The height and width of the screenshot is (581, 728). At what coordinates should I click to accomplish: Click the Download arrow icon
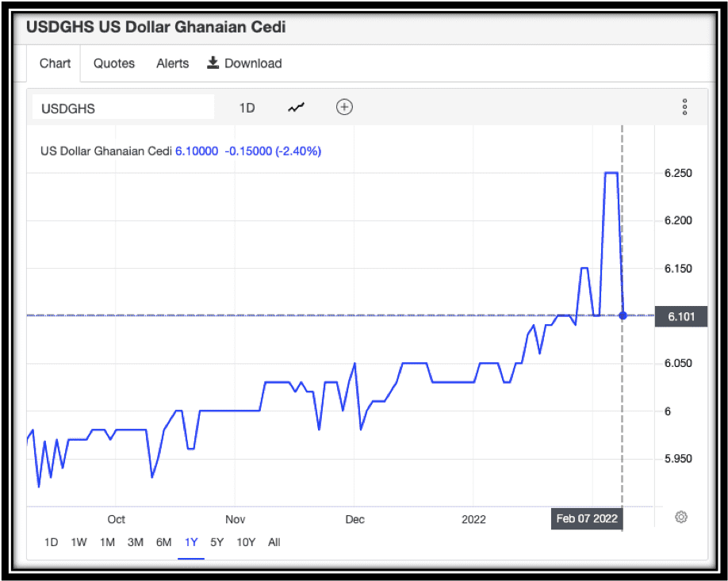(x=213, y=63)
